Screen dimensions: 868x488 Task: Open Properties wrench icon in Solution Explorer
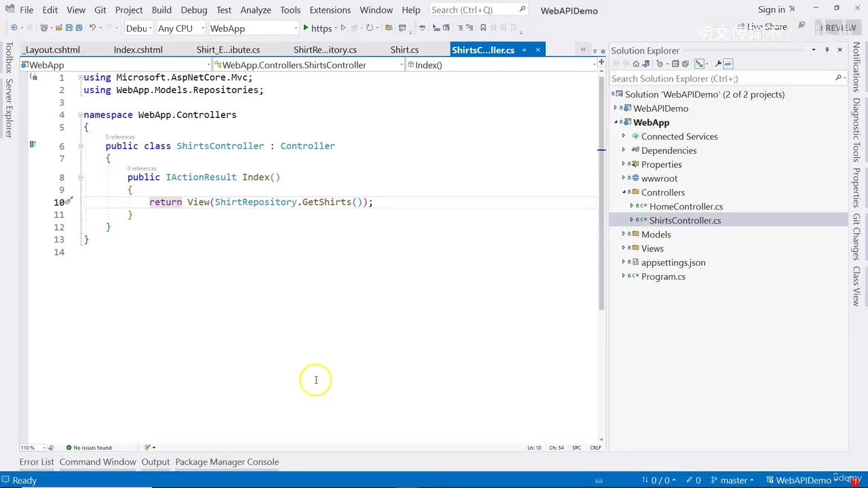pyautogui.click(x=718, y=64)
